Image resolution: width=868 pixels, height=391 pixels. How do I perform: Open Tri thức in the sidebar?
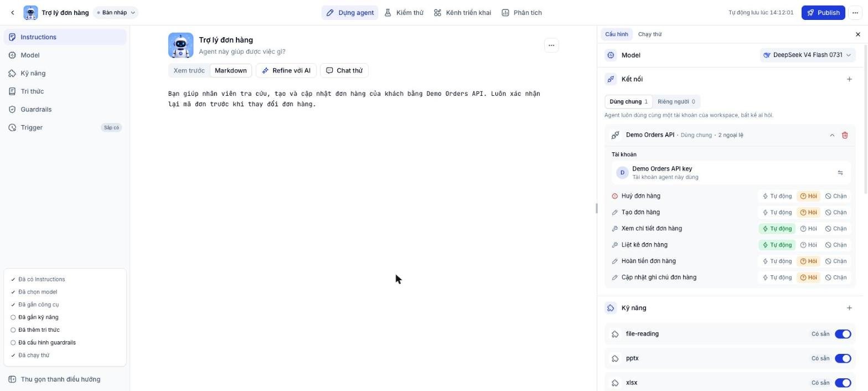(65, 91)
